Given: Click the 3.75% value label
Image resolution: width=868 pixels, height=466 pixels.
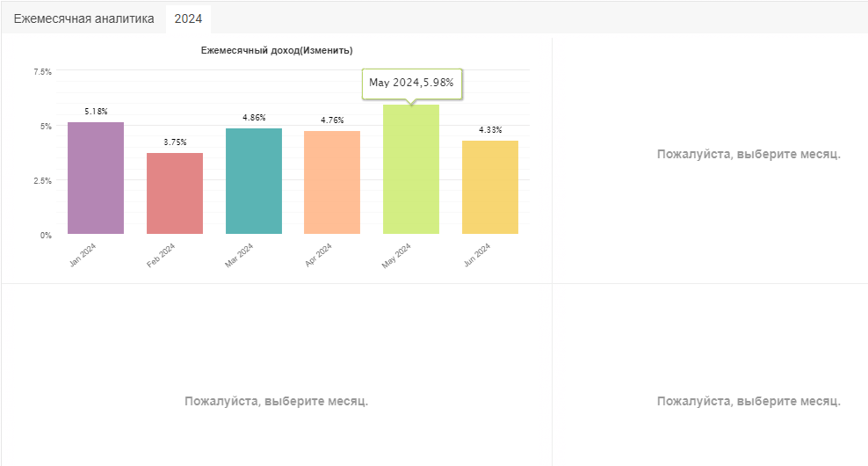Looking at the screenshot, I should [175, 142].
